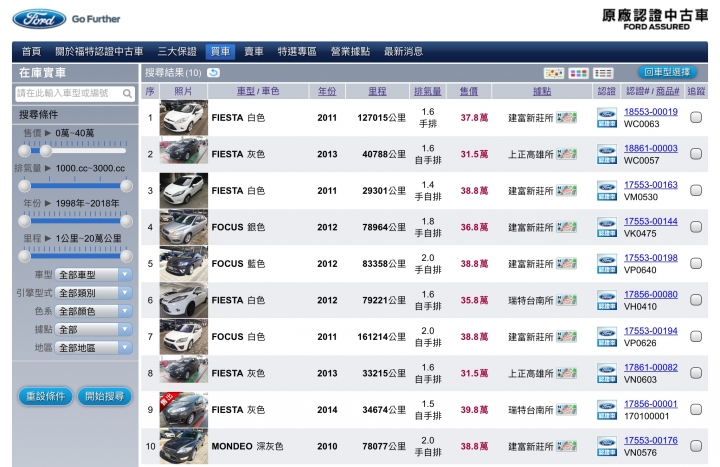Open map icon for row 6 瑞特台南所

(x=566, y=300)
